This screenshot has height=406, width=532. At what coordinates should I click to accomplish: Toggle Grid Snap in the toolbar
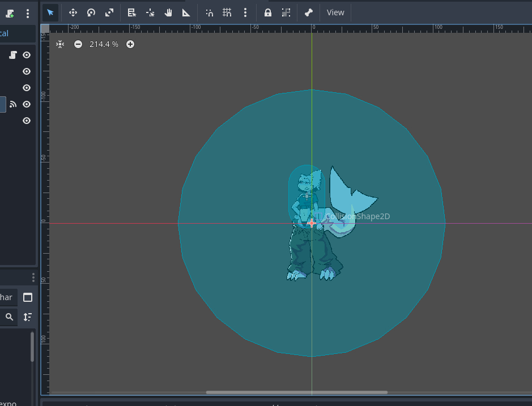[x=227, y=12]
